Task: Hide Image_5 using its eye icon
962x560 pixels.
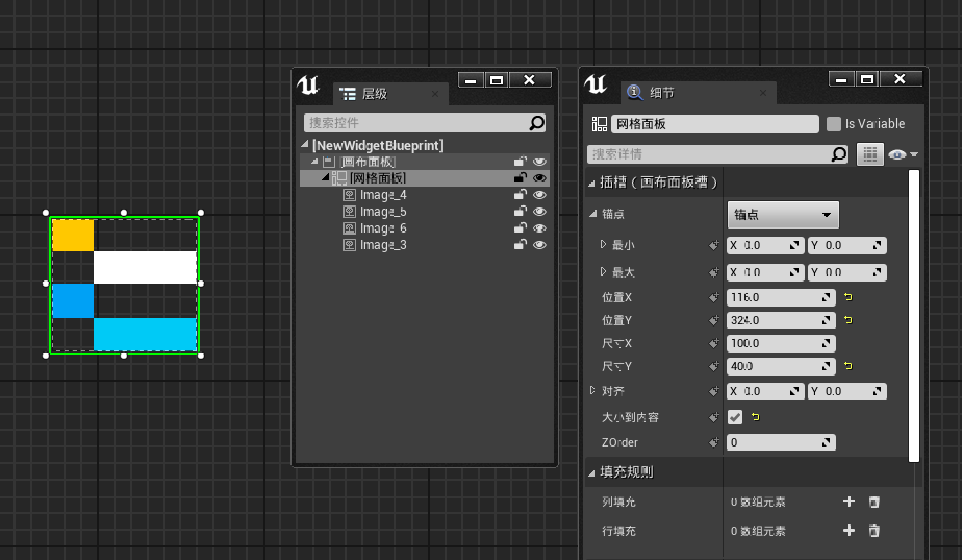Action: pyautogui.click(x=539, y=211)
